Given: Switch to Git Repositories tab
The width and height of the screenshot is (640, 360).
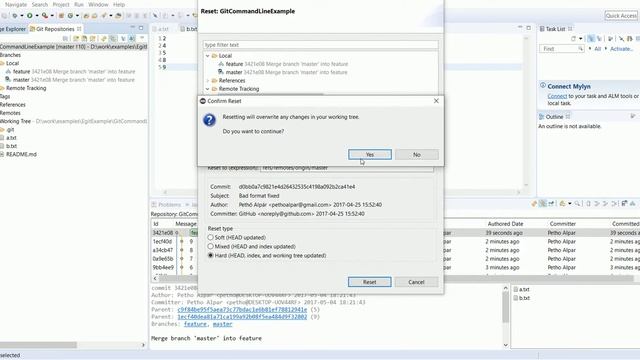Looking at the screenshot, I should point(54,29).
